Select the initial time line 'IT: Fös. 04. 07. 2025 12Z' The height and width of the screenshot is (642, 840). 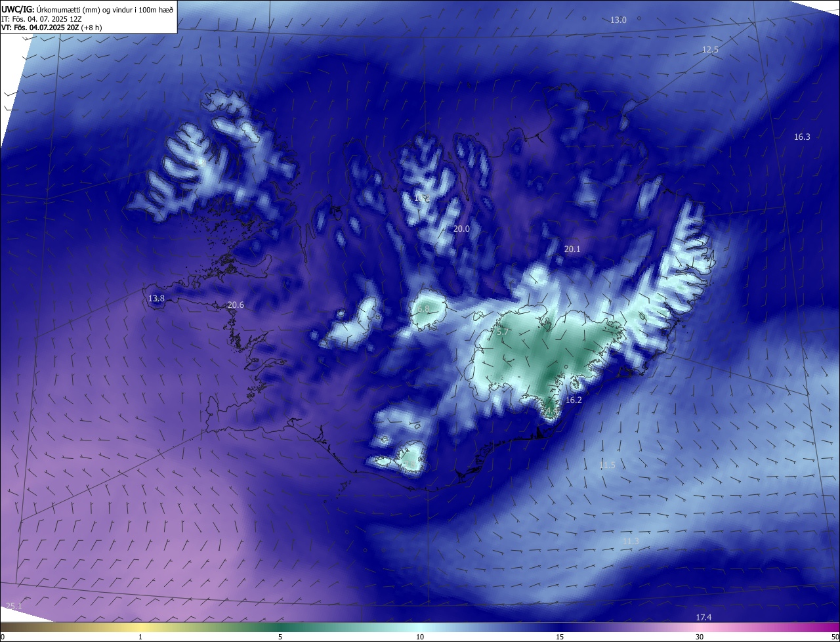point(41,18)
